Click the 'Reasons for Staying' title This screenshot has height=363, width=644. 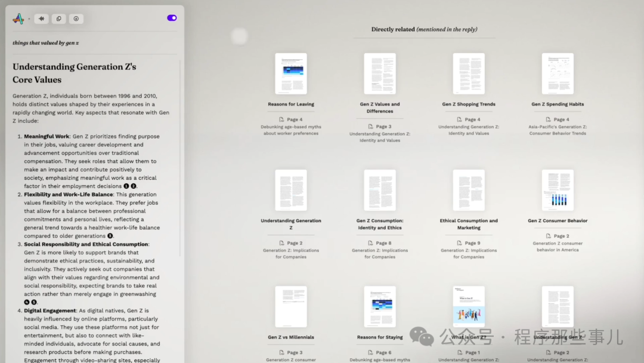point(380,337)
